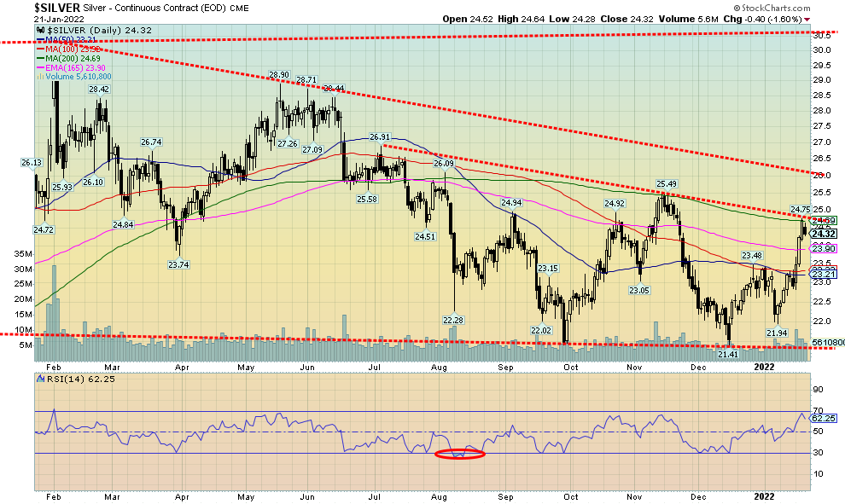This screenshot has height=504, width=845.
Task: Click the candlestick icon beside $SILVER (Daily)
Action: 39,30
